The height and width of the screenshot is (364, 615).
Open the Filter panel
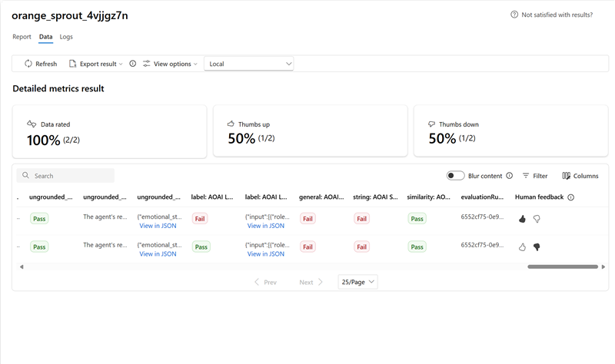[535, 176]
